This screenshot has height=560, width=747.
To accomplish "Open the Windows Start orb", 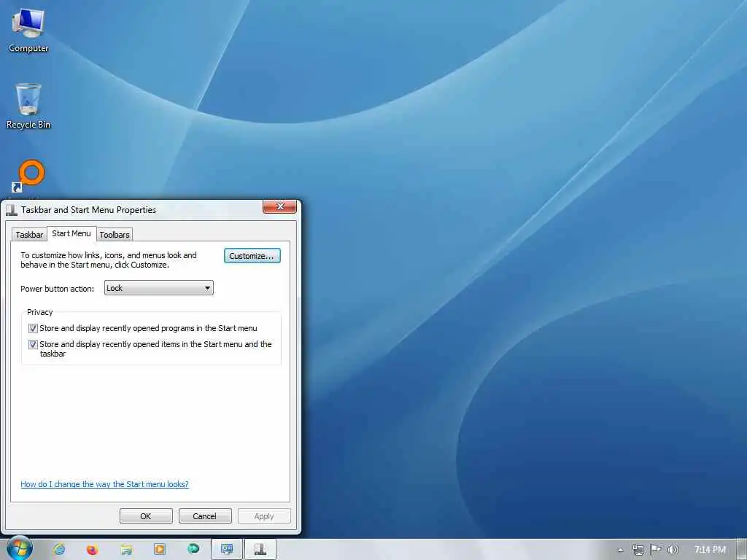I will pyautogui.click(x=20, y=548).
